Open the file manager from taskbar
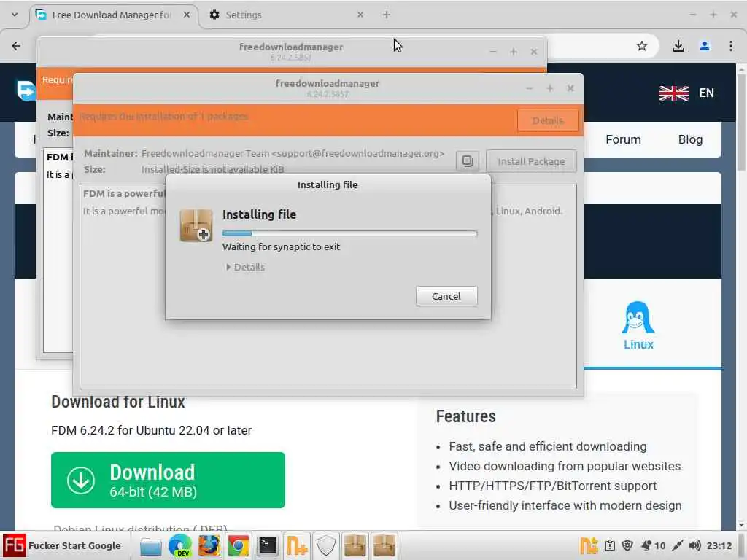 [x=151, y=545]
